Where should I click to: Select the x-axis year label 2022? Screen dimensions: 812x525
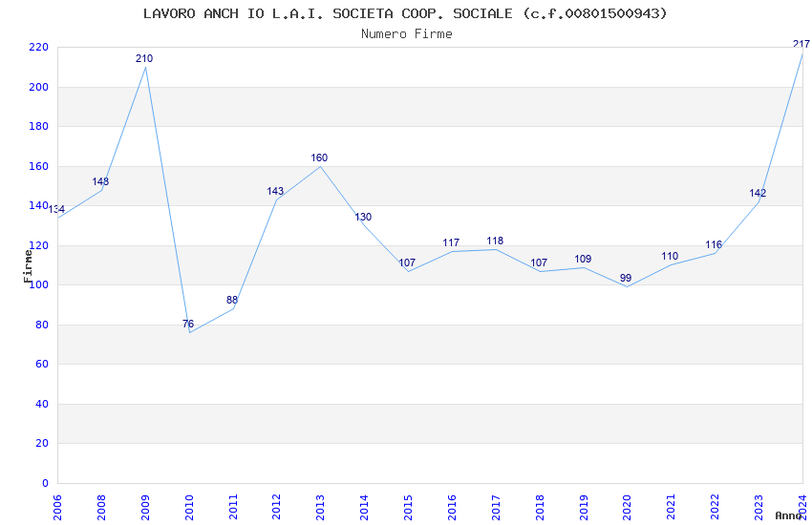pos(715,507)
